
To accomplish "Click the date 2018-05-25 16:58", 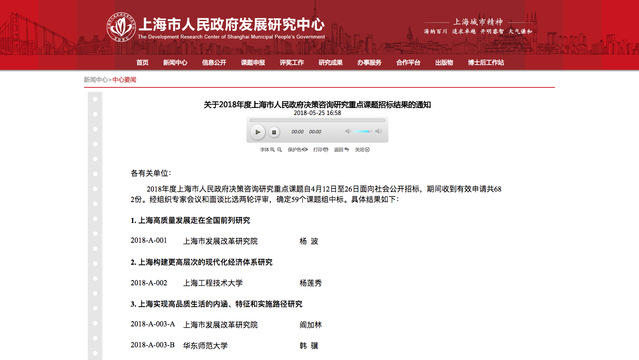I will click(x=317, y=113).
